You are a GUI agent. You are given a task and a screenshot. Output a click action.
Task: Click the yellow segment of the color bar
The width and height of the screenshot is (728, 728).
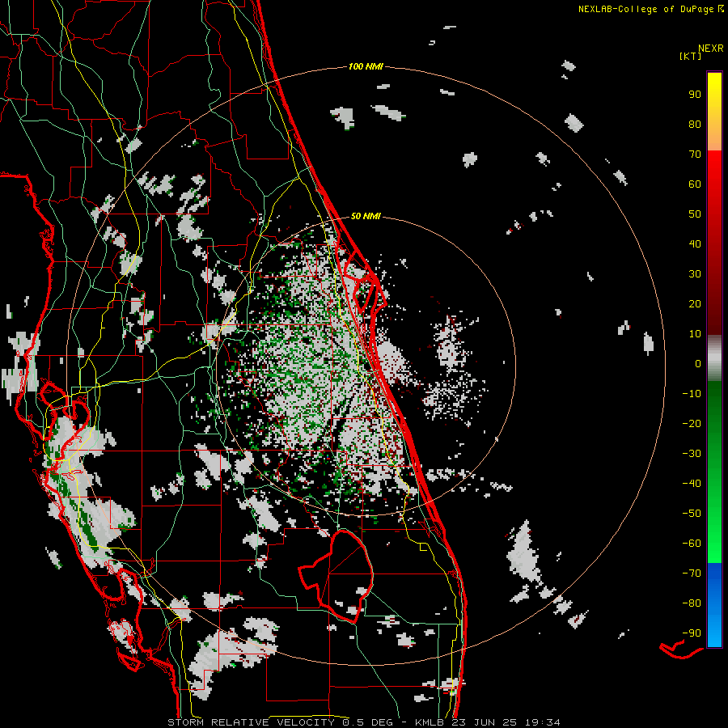pos(714,112)
